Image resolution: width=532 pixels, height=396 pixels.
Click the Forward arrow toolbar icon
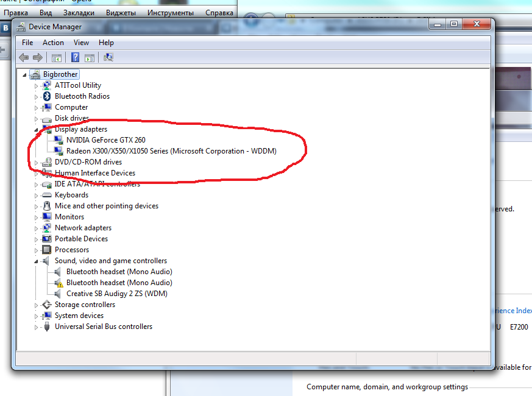pyautogui.click(x=38, y=57)
